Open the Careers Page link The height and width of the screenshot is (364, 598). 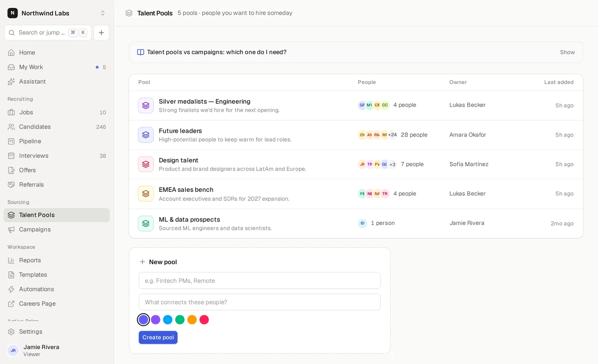(57, 304)
